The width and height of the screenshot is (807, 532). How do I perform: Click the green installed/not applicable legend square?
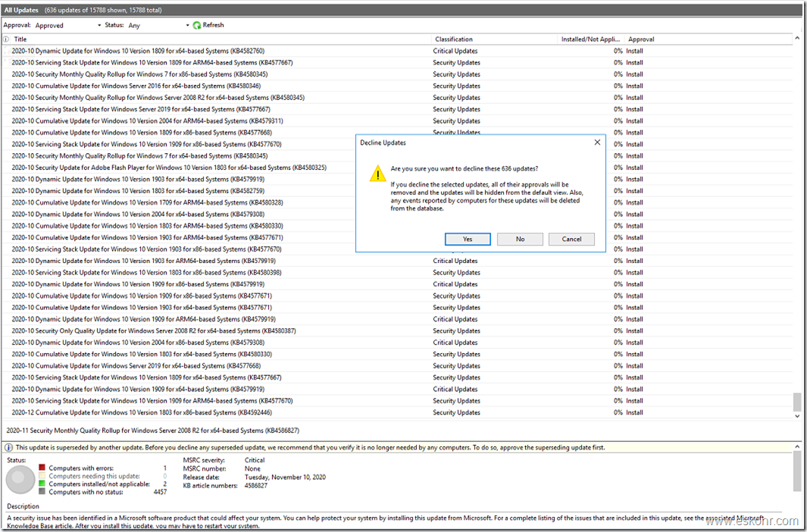42,483
